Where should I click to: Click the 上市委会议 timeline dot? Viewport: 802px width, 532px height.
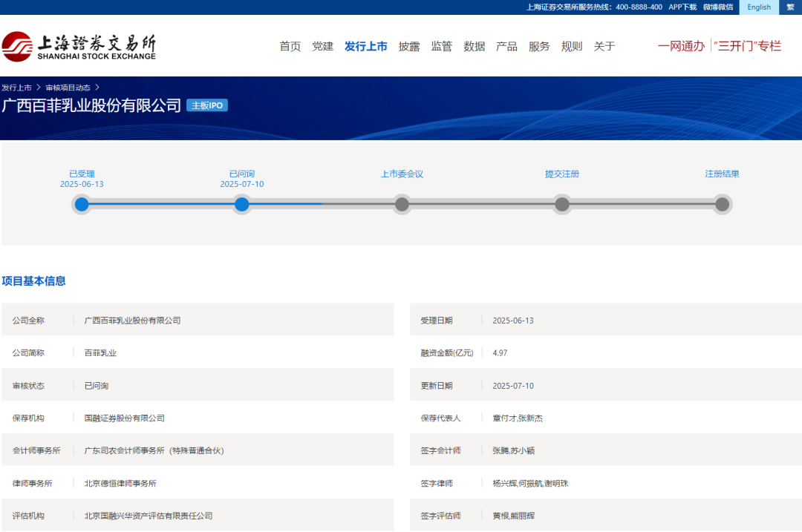tap(402, 205)
